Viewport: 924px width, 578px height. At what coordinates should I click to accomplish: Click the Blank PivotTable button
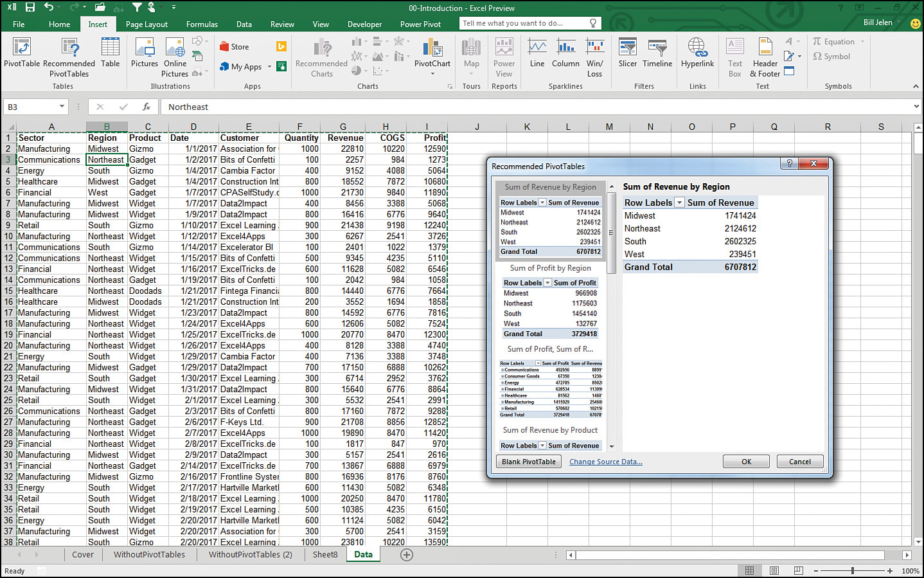coord(529,462)
